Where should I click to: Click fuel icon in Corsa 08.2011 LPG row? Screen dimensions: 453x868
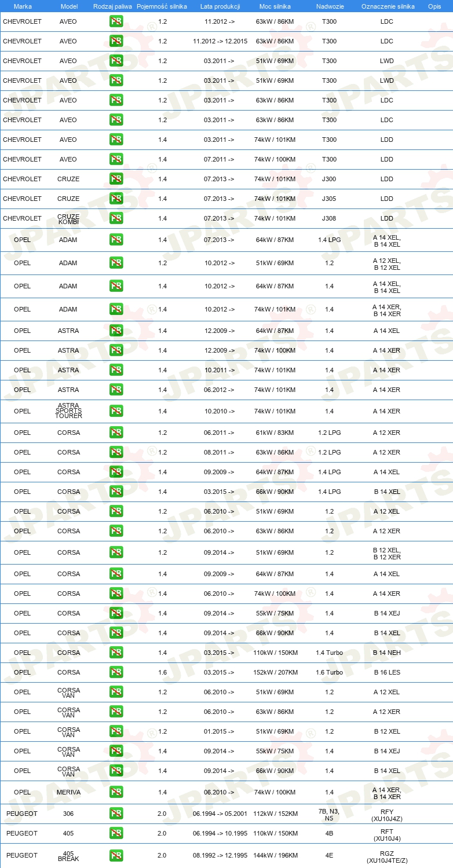pos(116,452)
